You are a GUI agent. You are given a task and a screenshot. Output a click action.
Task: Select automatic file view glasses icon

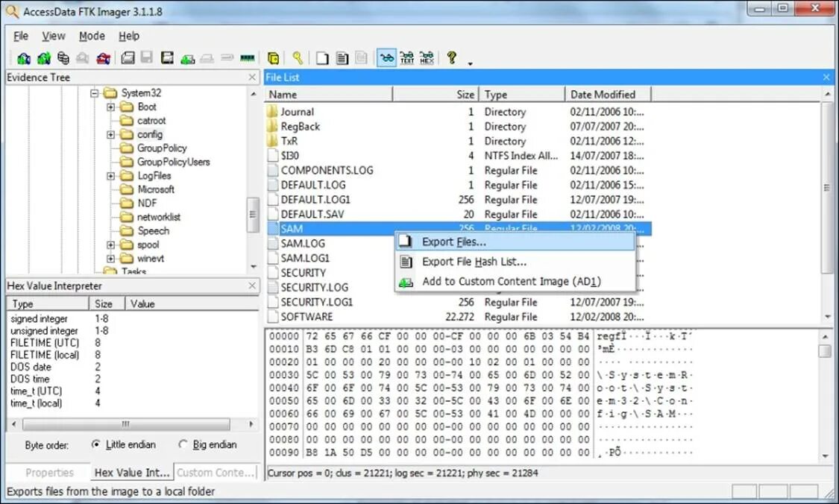click(386, 58)
